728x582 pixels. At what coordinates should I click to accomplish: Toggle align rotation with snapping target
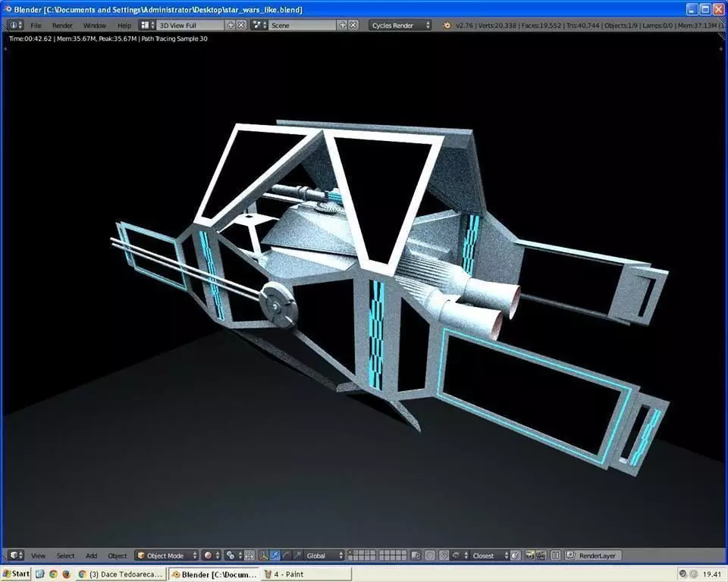click(516, 555)
